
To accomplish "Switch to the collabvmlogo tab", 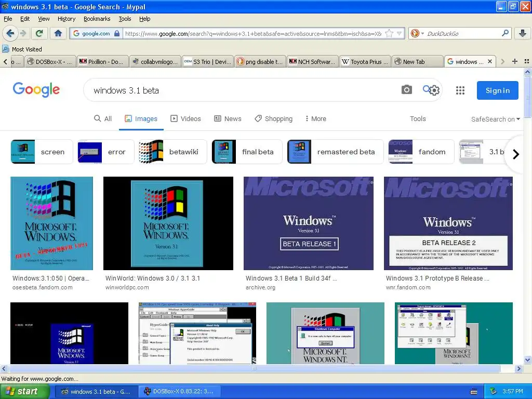I will tap(155, 62).
